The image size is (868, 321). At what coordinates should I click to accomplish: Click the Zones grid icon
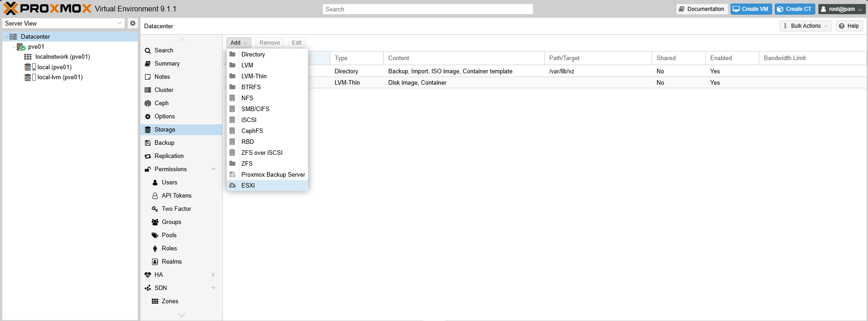(155, 301)
